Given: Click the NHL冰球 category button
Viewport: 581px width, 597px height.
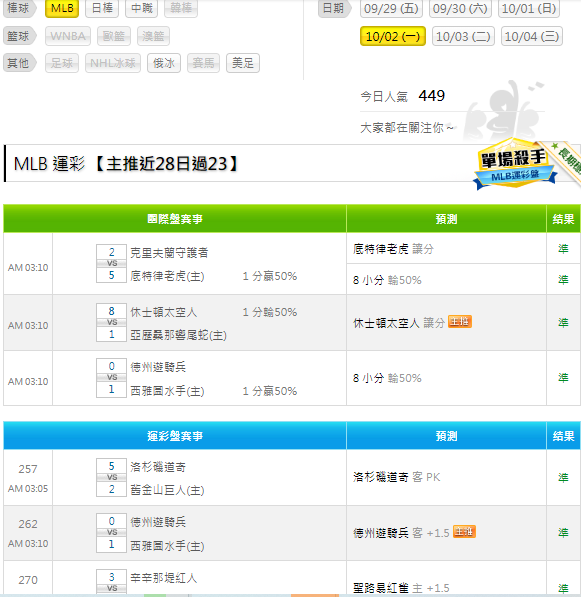Looking at the screenshot, I should tap(113, 63).
